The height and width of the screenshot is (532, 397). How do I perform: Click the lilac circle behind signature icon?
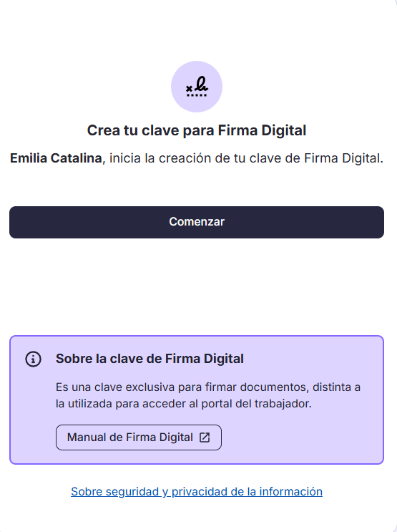pos(197,87)
